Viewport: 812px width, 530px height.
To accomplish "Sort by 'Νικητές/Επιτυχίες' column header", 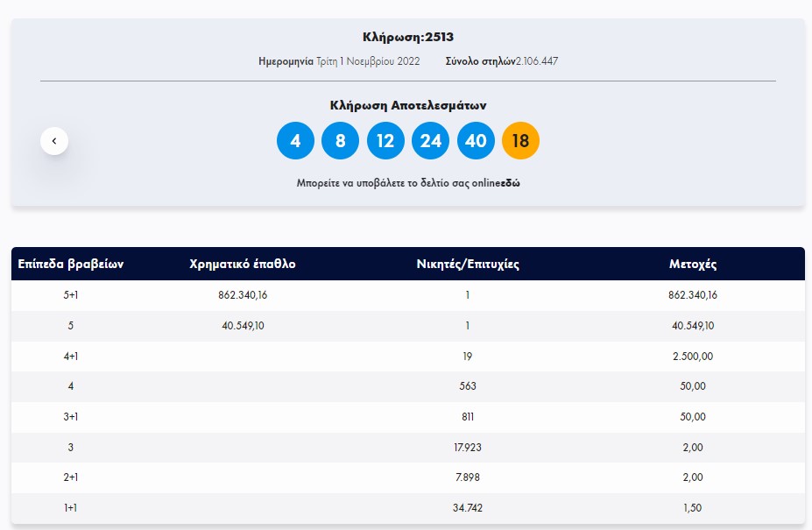I will coord(468,265).
